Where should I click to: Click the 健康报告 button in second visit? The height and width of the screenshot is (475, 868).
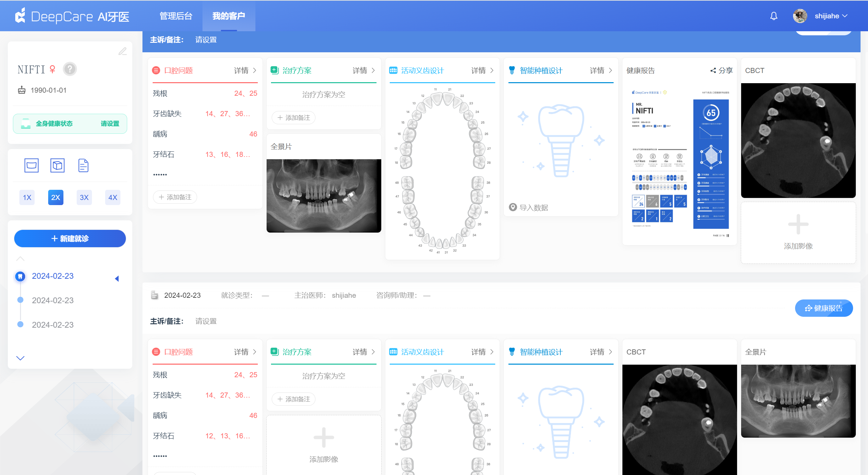(x=824, y=308)
